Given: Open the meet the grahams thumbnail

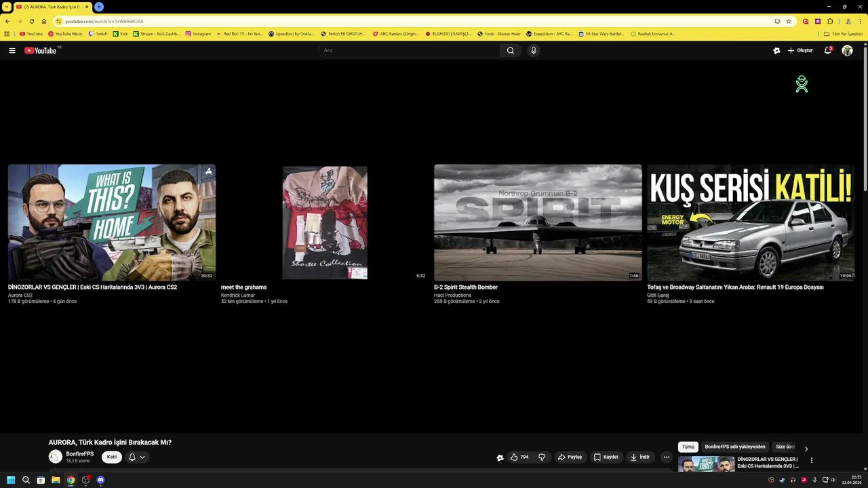Looking at the screenshot, I should pyautogui.click(x=325, y=222).
